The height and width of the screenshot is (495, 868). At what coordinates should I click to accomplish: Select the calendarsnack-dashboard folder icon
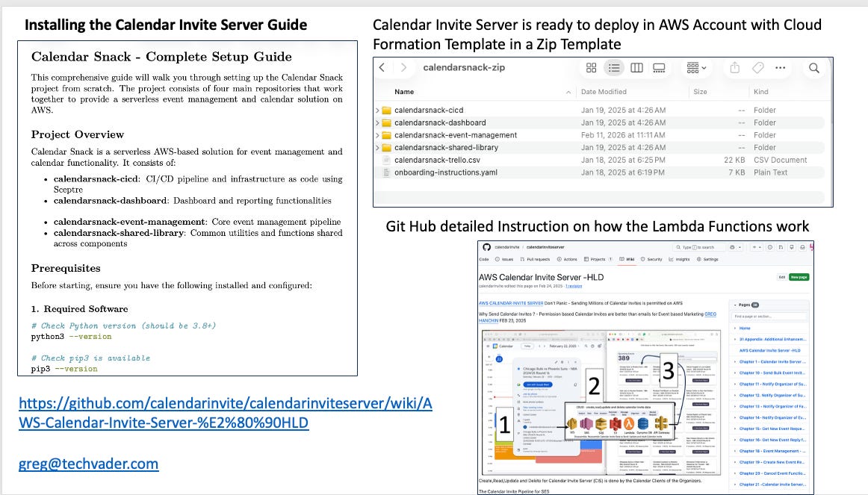(386, 122)
